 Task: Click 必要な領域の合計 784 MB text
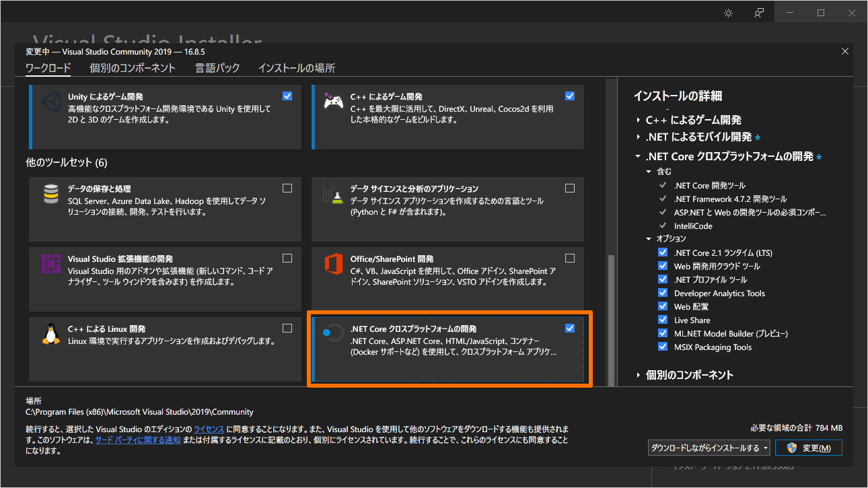click(x=796, y=428)
